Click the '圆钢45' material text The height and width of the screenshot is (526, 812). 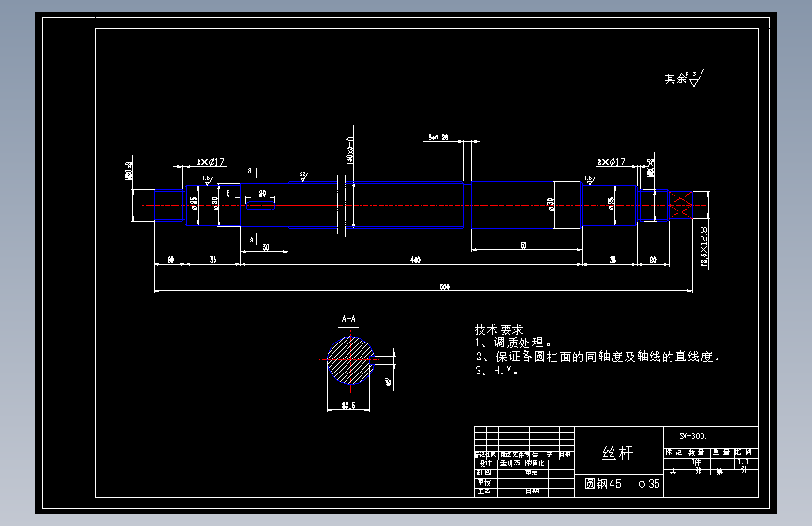pos(603,484)
